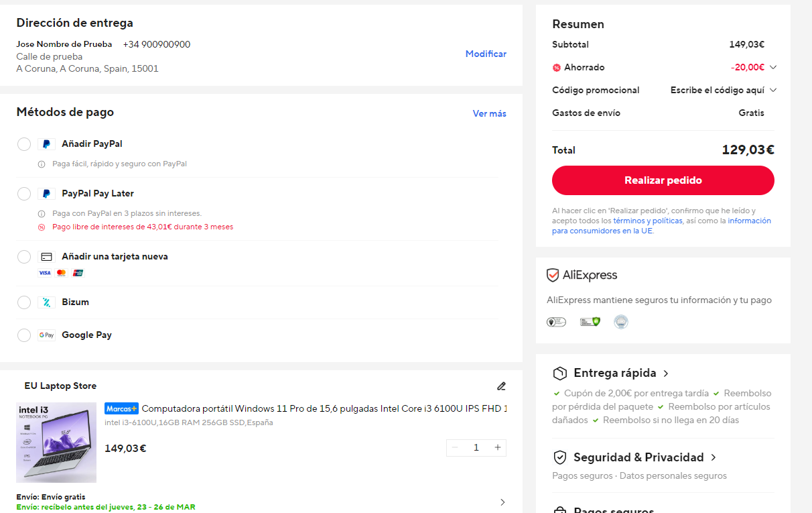Click the EU Laptop Store name
812x513 pixels.
[x=60, y=386]
